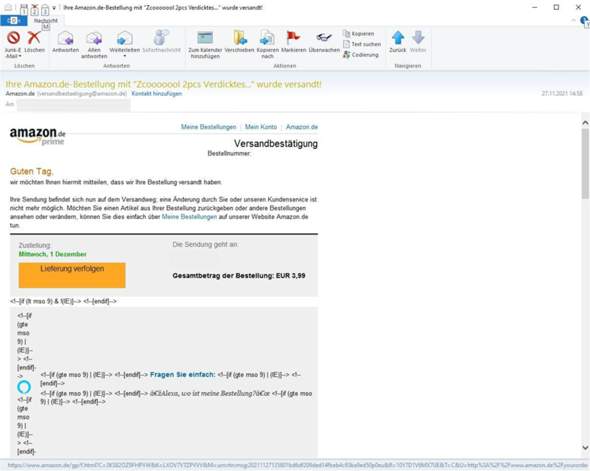Click sender address versandbestaetigung@amazon.de
The image size is (590, 471).
coord(82,94)
